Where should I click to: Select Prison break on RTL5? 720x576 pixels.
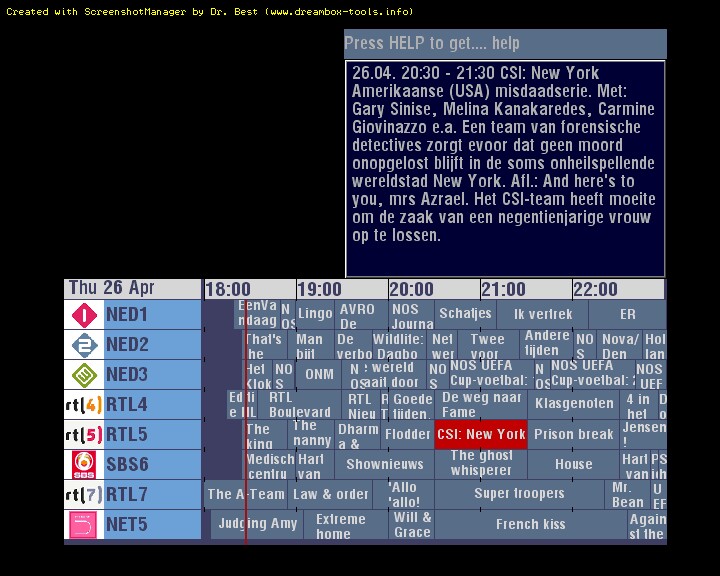(574, 435)
